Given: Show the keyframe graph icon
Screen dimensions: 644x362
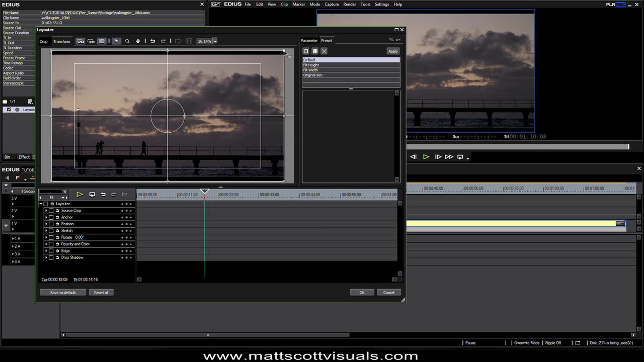Looking at the screenshot, I should (x=125, y=194).
